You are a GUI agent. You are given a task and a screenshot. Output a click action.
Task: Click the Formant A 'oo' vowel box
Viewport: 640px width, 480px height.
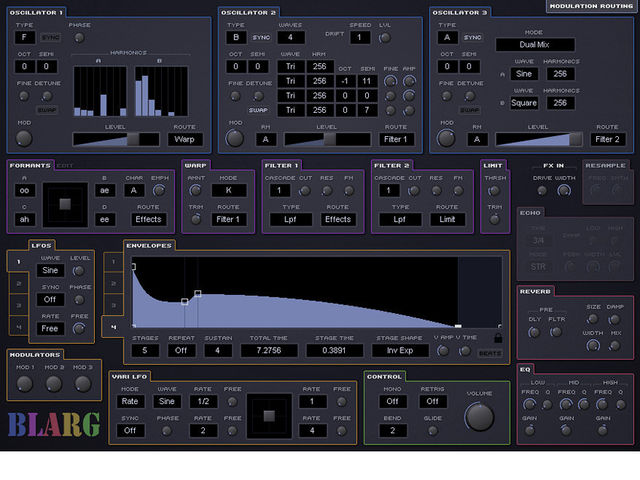pyautogui.click(x=24, y=191)
